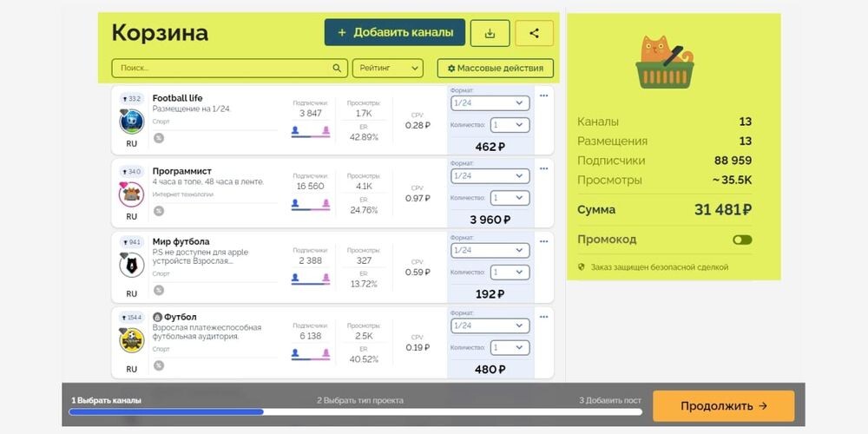Click the blue step progress bar
The height and width of the screenshot is (434, 868).
click(166, 411)
